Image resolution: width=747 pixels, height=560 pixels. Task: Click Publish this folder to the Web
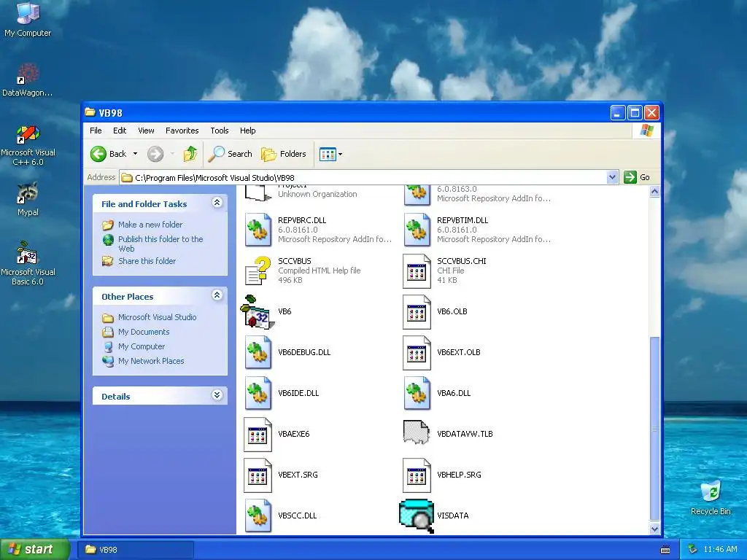[x=160, y=244]
